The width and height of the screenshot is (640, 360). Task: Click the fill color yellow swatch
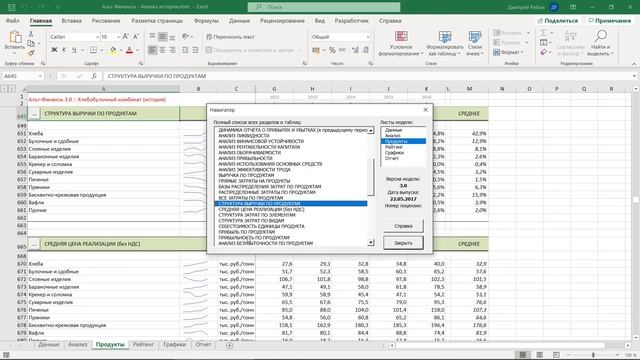tap(113, 50)
